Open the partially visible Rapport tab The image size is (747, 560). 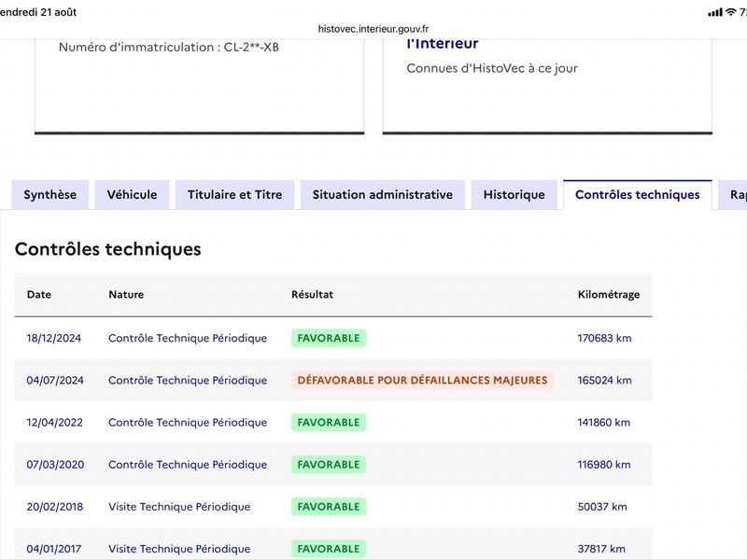pyautogui.click(x=734, y=195)
